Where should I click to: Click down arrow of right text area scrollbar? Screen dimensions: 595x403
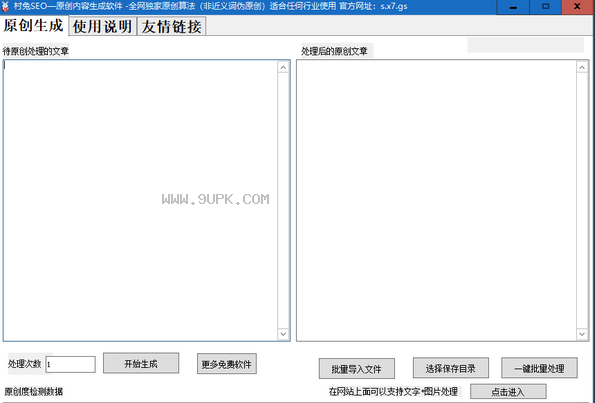pos(582,334)
